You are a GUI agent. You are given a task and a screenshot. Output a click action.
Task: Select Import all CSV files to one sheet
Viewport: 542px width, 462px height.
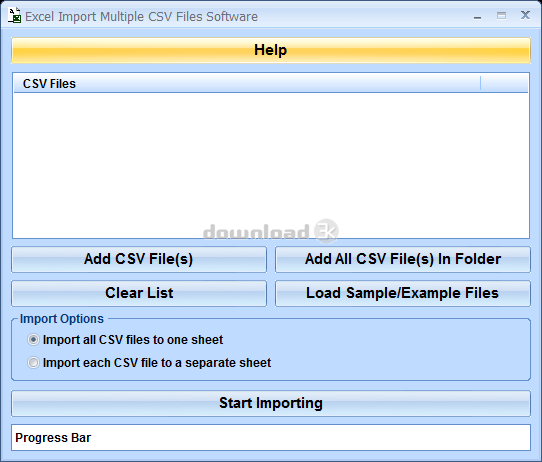coord(33,340)
